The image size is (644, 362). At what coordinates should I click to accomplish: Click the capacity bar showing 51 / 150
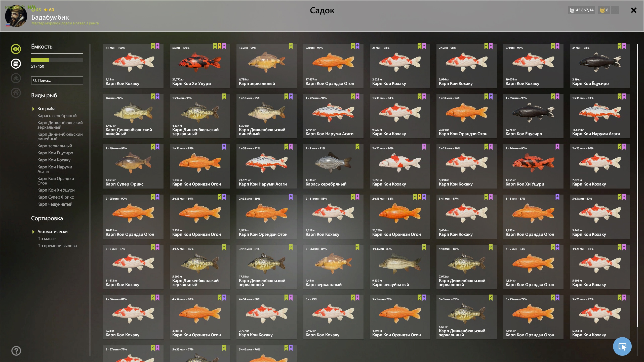pos(57,60)
